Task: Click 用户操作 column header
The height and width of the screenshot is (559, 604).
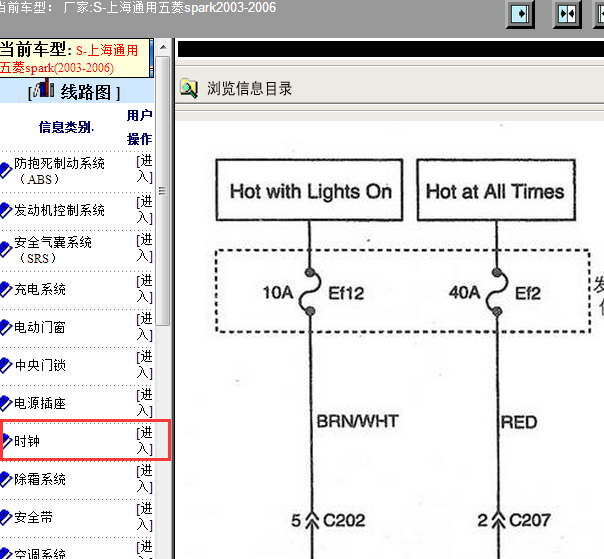Action: (x=139, y=127)
